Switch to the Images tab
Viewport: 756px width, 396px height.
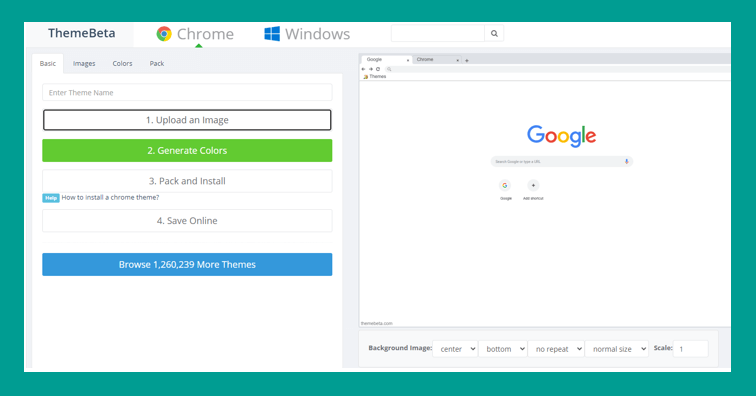84,64
